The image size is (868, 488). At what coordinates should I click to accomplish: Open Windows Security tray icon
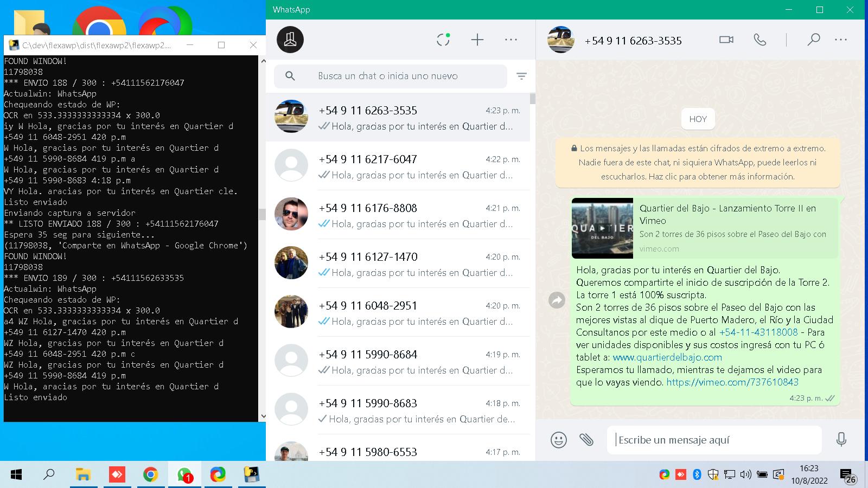pyautogui.click(x=713, y=475)
